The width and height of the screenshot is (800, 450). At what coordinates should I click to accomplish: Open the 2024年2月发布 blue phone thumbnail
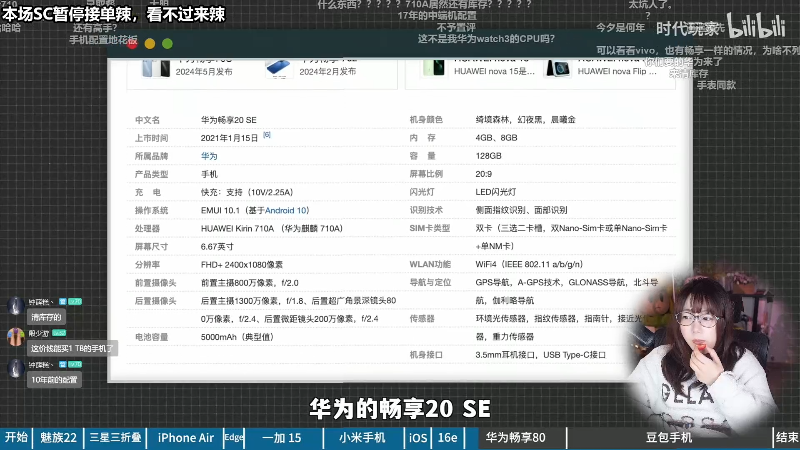pos(279,68)
